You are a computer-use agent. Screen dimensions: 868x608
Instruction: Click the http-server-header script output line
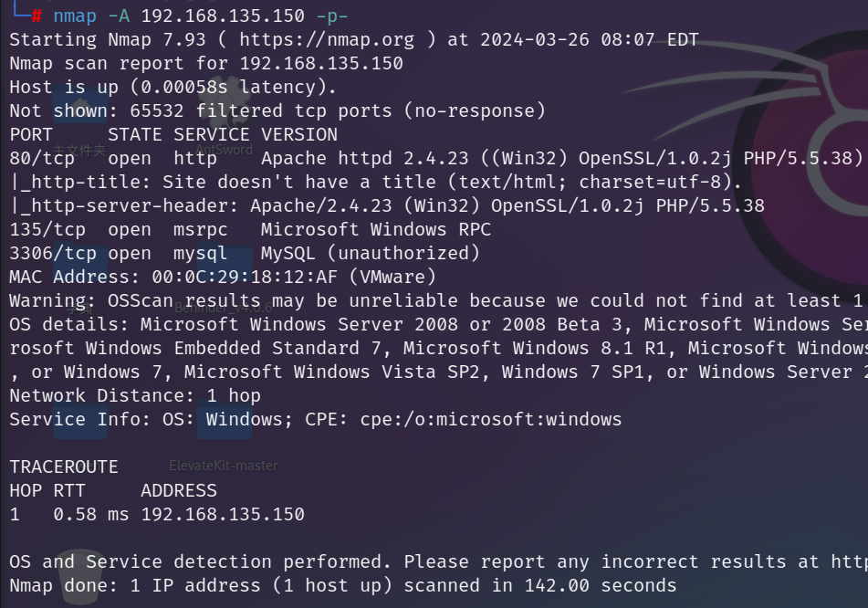(x=388, y=205)
